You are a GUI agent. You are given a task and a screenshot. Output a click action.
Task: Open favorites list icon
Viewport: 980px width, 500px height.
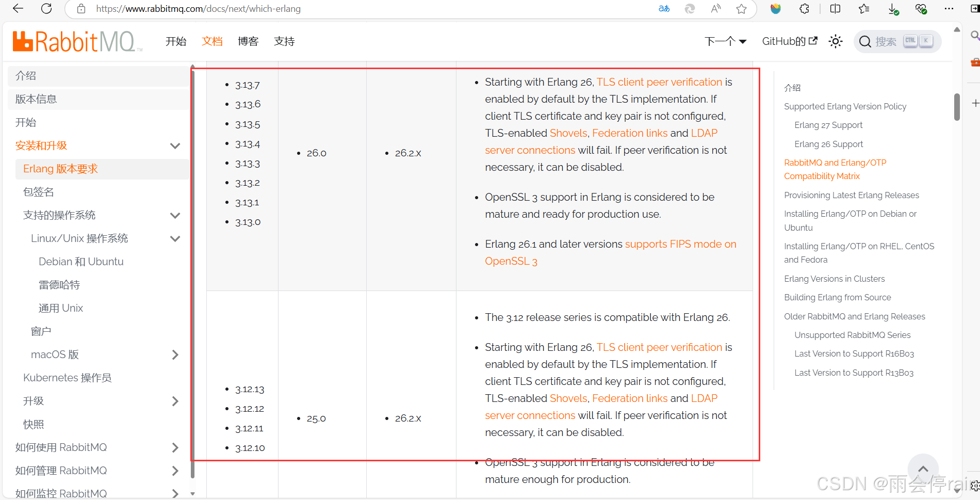point(864,9)
